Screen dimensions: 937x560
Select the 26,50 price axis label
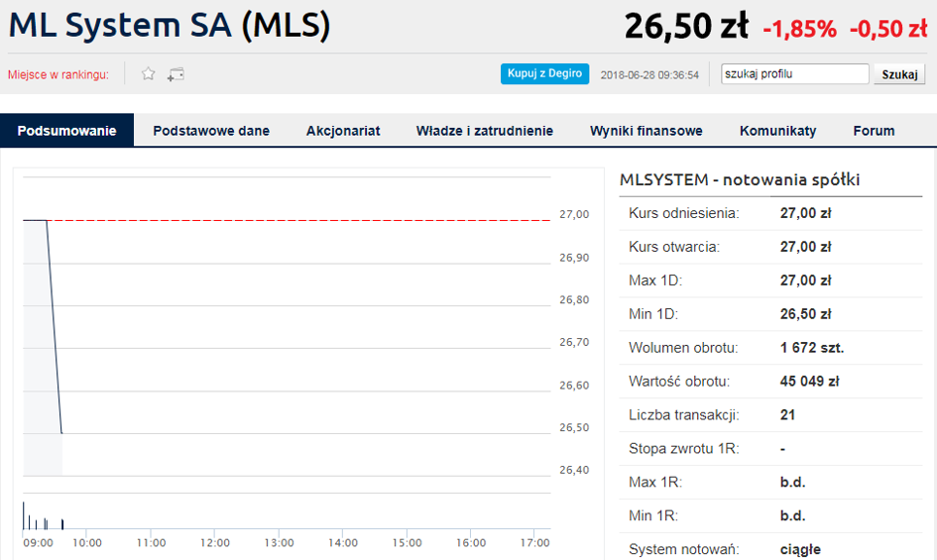point(574,427)
